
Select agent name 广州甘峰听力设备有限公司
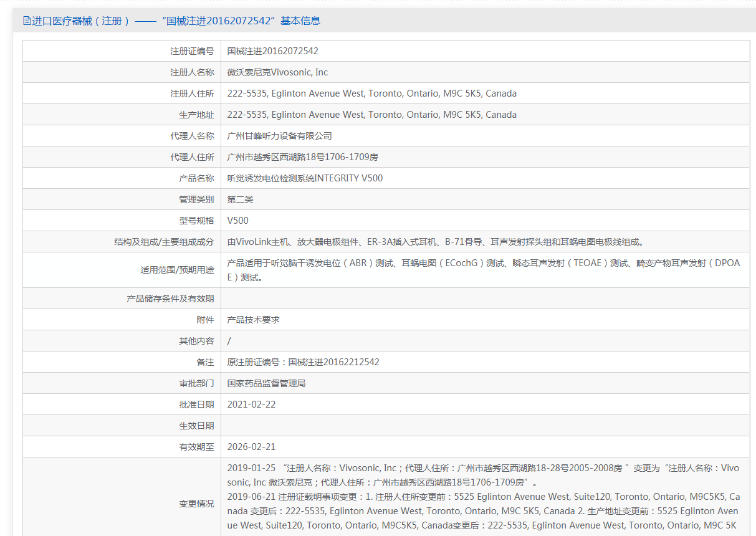click(x=280, y=136)
